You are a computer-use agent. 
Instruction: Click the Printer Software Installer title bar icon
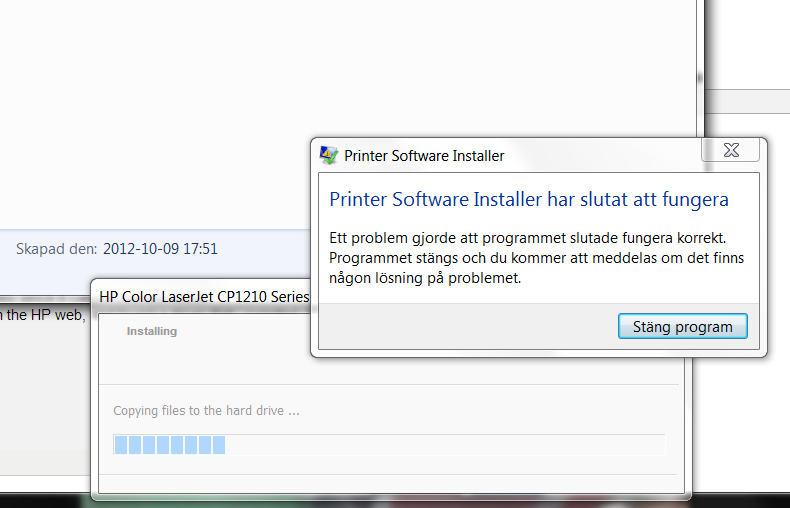pyautogui.click(x=328, y=155)
